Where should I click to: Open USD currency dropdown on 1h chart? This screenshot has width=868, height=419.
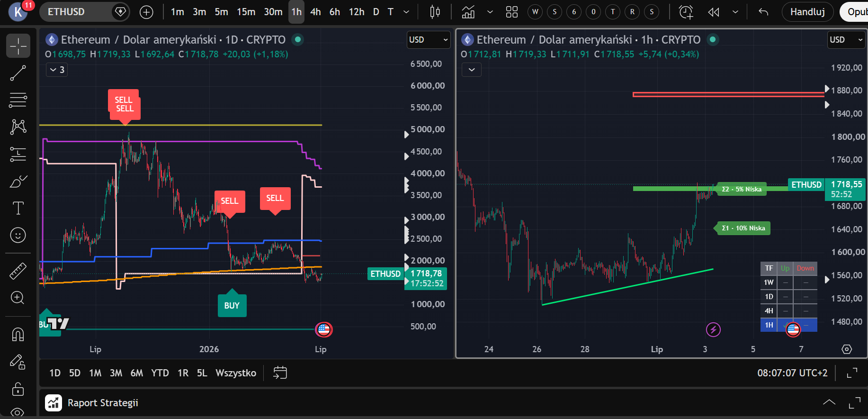(846, 40)
